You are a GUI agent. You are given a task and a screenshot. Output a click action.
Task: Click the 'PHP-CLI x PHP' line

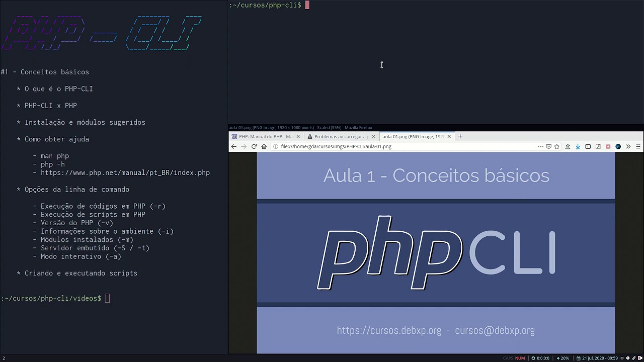(47, 106)
